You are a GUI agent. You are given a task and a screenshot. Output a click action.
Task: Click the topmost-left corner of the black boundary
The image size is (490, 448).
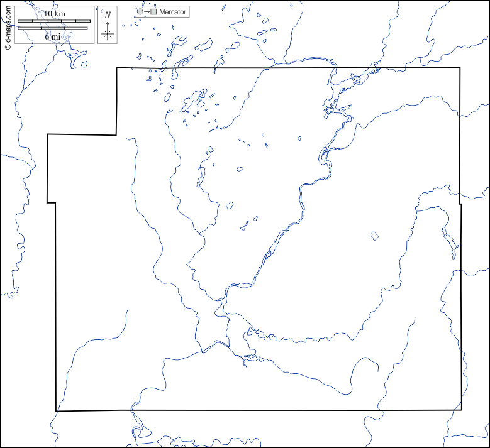[117, 68]
